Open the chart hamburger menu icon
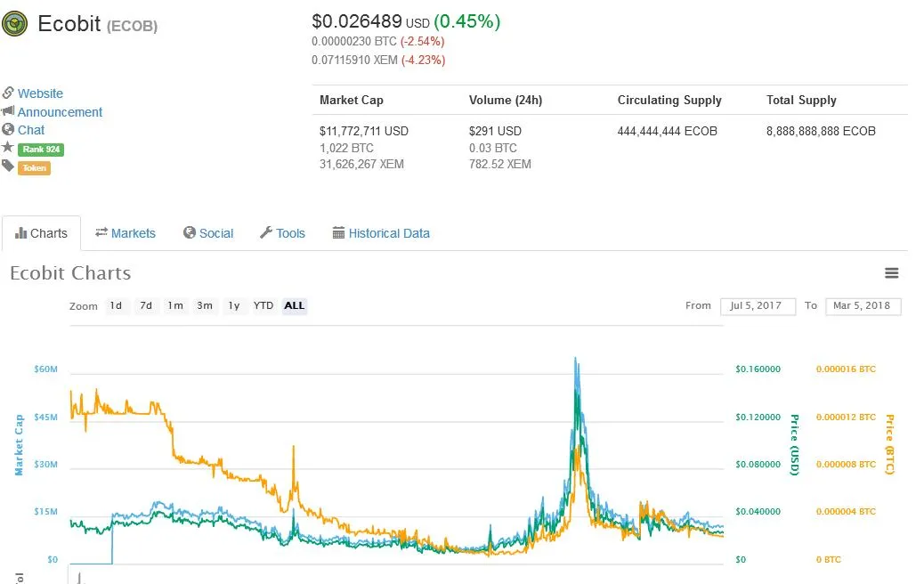The width and height of the screenshot is (924, 584). (892, 272)
